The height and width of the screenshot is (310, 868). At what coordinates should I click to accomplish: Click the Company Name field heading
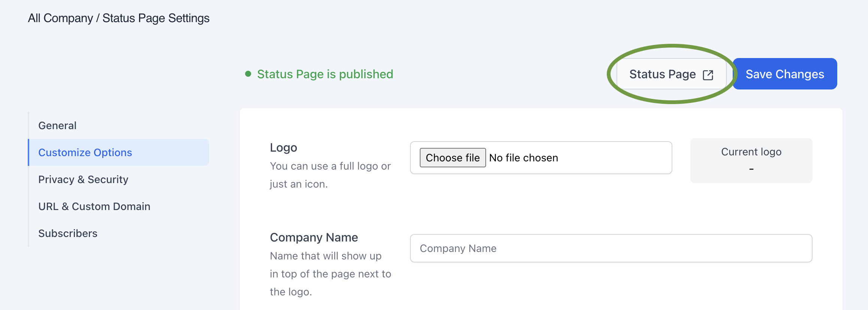point(314,237)
